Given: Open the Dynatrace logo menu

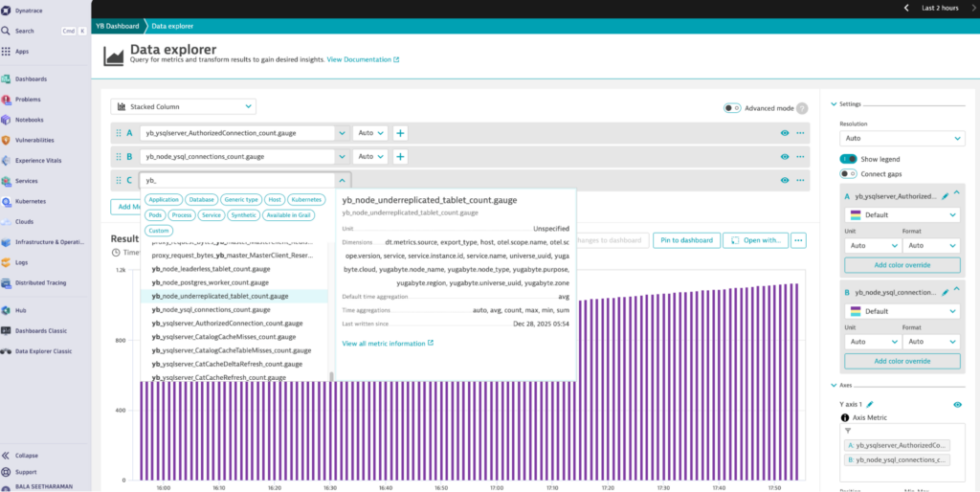Looking at the screenshot, I should click(6, 11).
